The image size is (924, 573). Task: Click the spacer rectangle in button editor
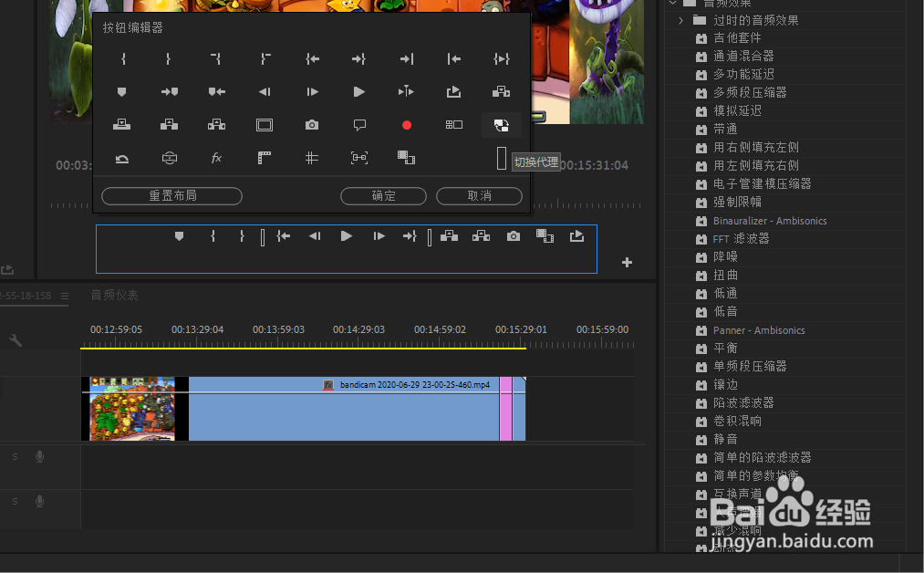pos(502,158)
